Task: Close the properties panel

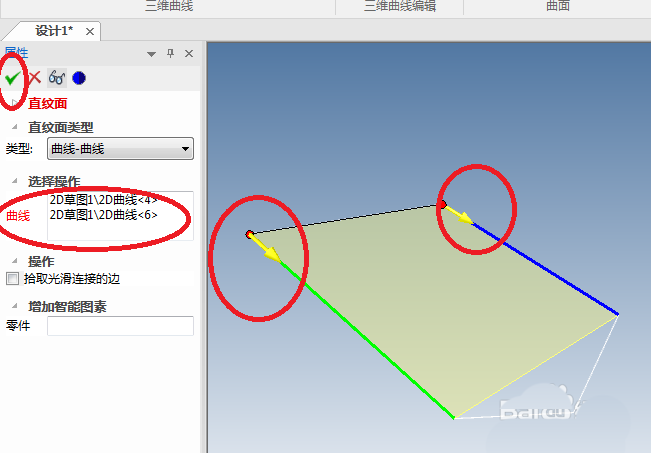Action: click(x=189, y=53)
